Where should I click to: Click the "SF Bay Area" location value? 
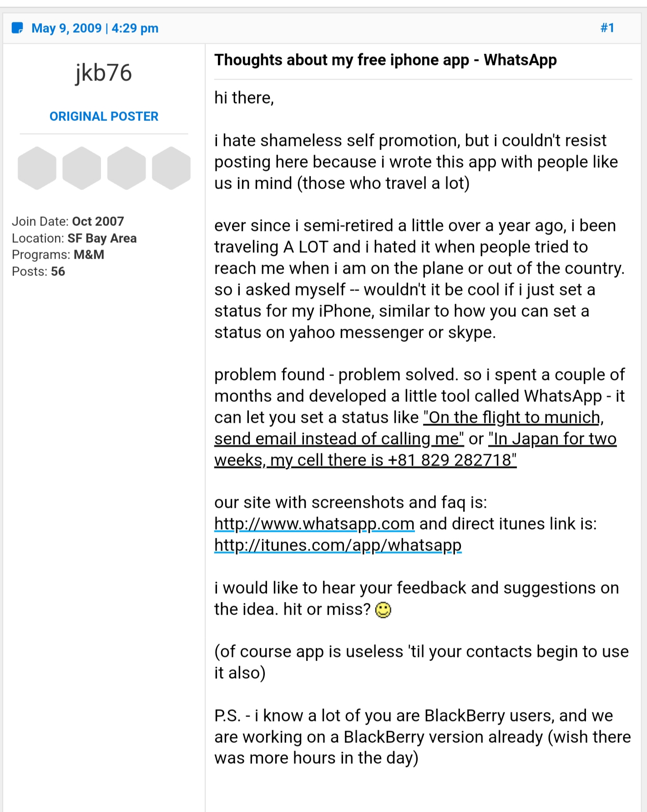[102, 238]
